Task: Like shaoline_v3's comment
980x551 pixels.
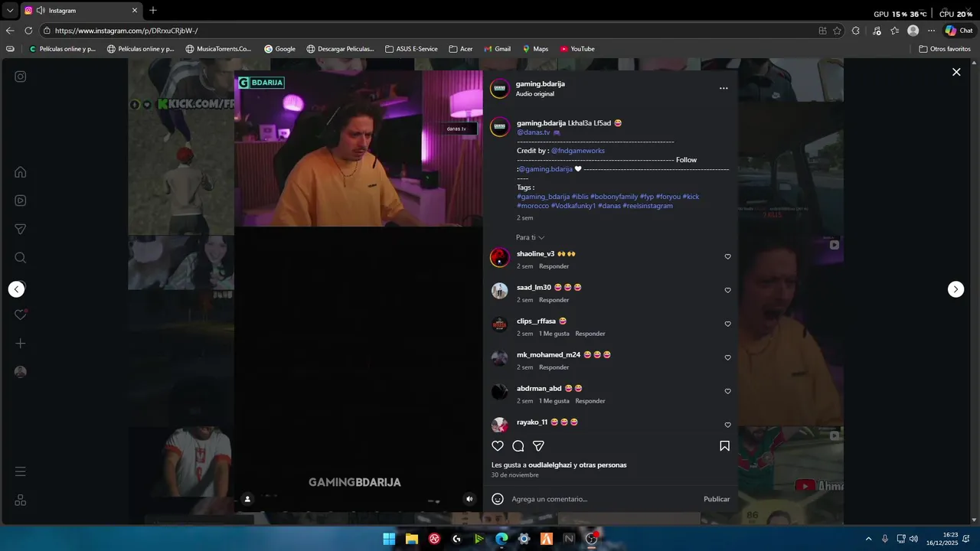Action: 727,257
